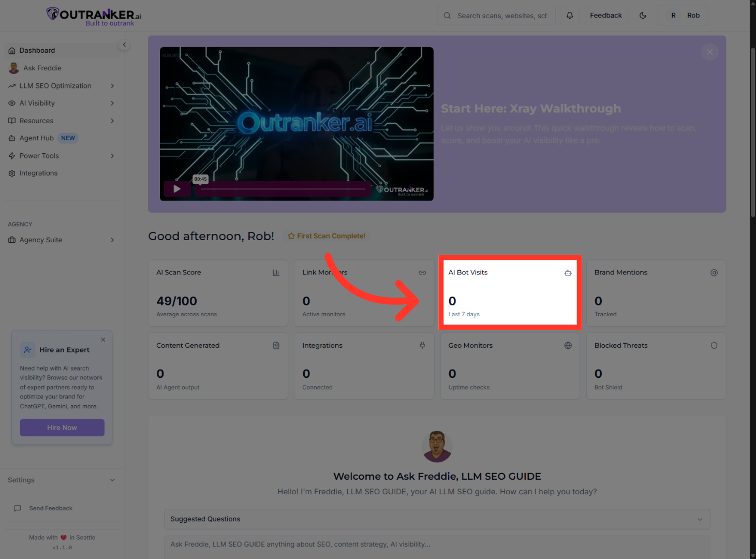The width and height of the screenshot is (756, 559).
Task: Select the Agent Hub menu item
Action: point(62,138)
